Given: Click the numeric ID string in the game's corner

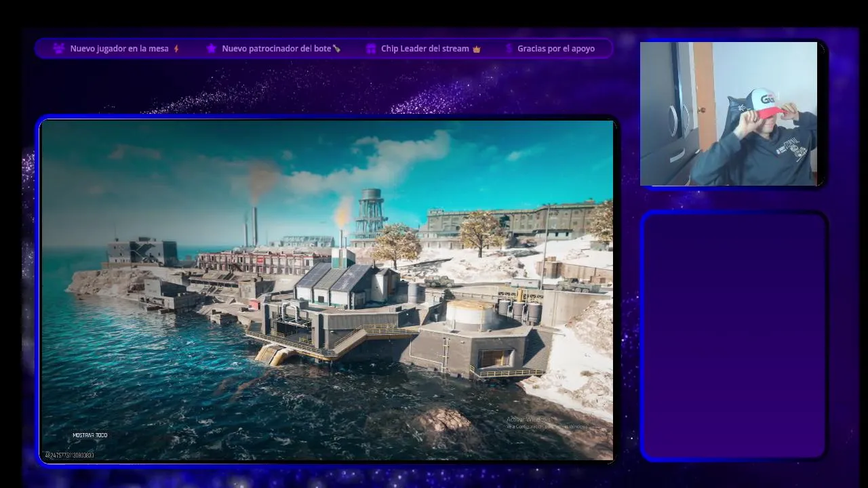Looking at the screenshot, I should point(69,455).
